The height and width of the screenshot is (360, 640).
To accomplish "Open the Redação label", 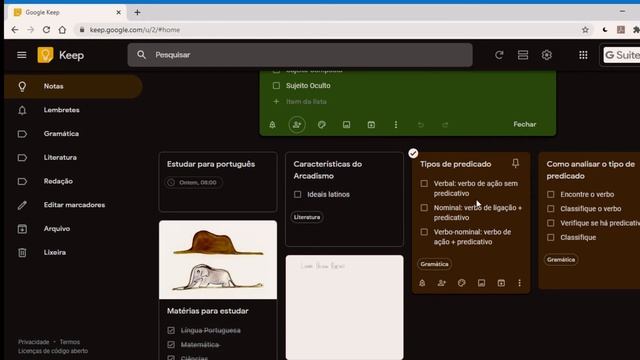I will click(73, 181).
